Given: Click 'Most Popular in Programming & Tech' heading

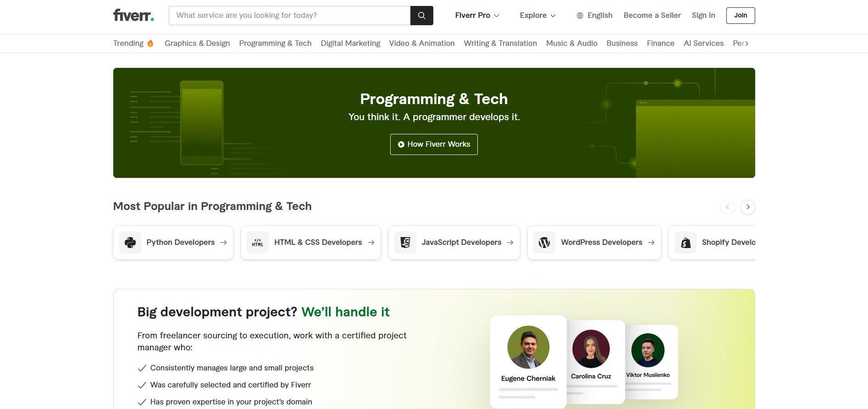Looking at the screenshot, I should point(212,206).
